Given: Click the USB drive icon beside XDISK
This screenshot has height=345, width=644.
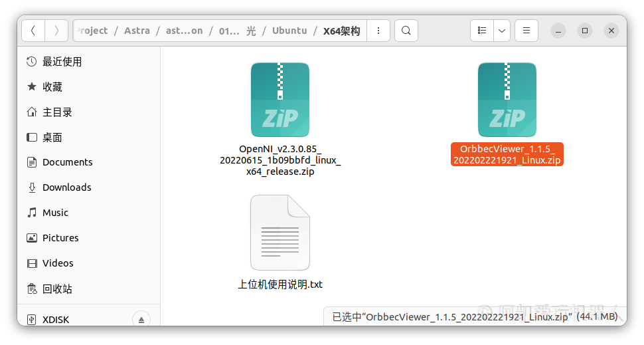Looking at the screenshot, I should pyautogui.click(x=32, y=320).
